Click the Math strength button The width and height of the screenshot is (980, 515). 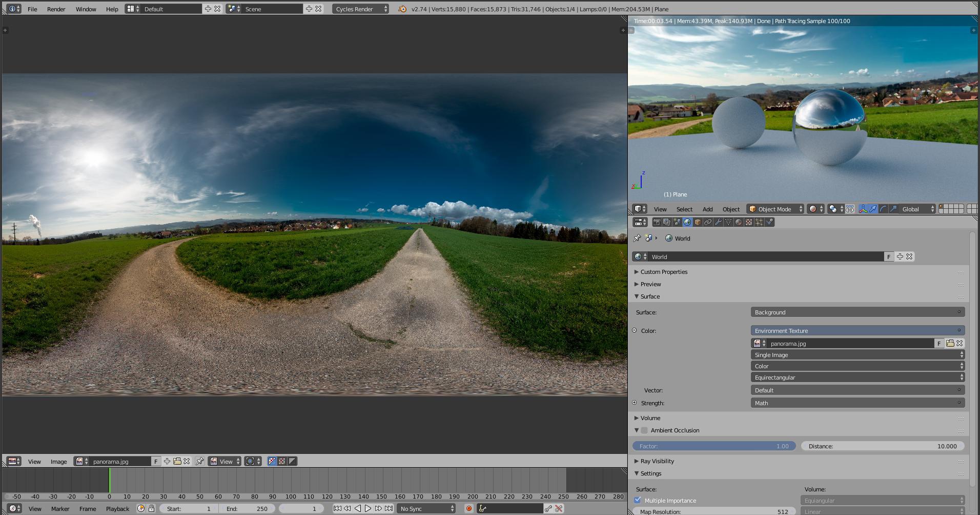[857, 403]
